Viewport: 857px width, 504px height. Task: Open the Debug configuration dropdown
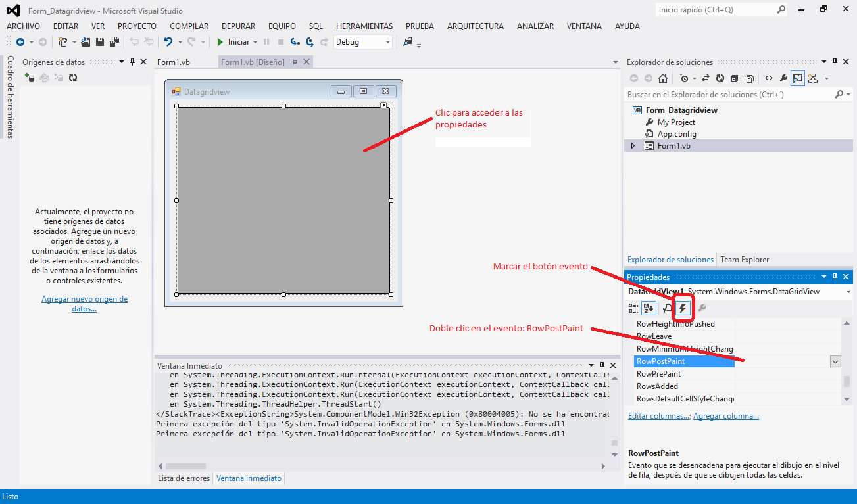click(387, 41)
